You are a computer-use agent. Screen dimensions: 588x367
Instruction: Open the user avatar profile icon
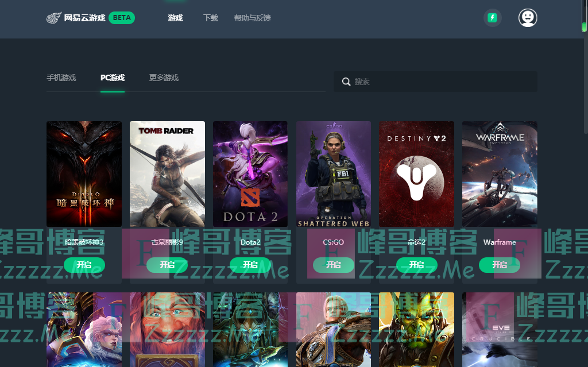[527, 18]
